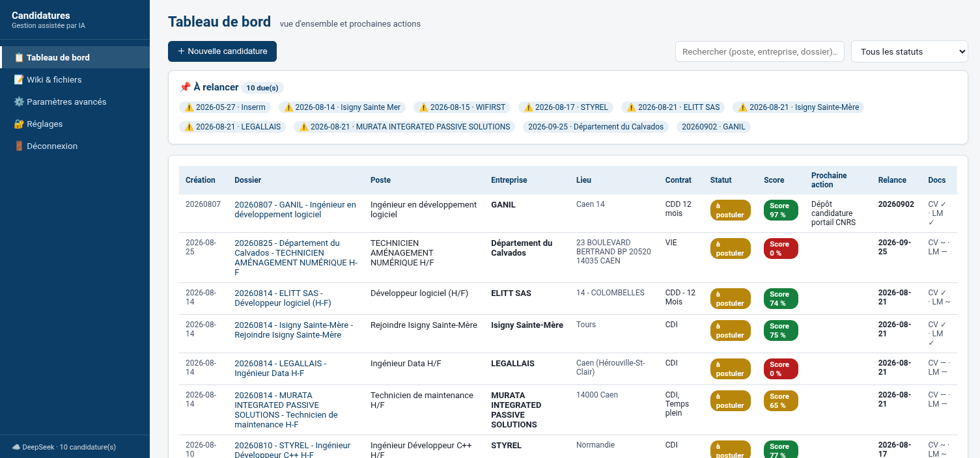Open Tableau de bord in sidebar
This screenshot has height=458, width=980.
point(75,57)
